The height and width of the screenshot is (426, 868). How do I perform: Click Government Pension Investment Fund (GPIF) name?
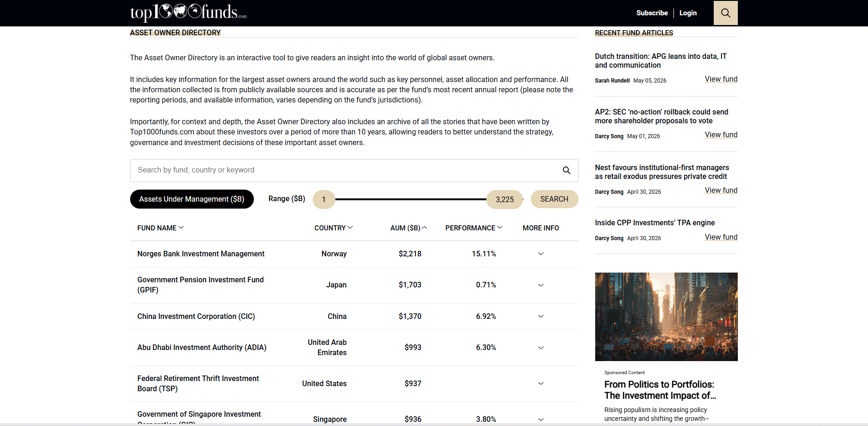201,285
